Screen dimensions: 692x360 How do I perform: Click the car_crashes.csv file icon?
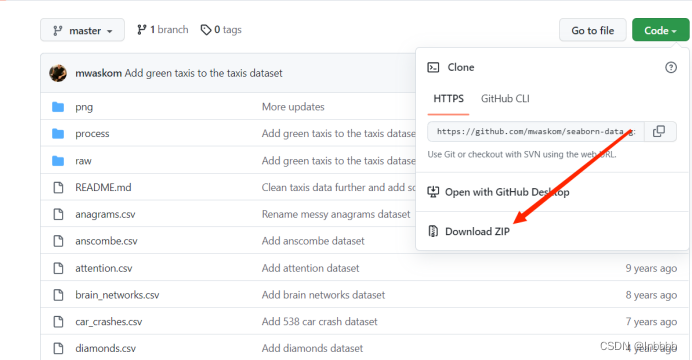(58, 322)
